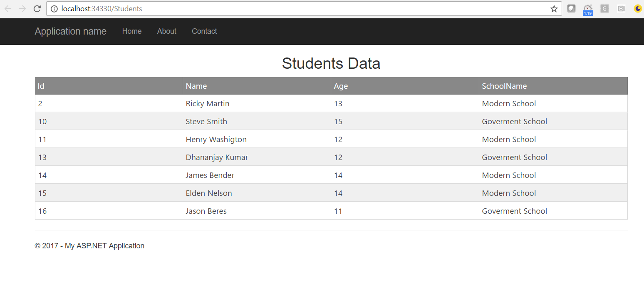Viewport: 644px width, 290px height.
Task: Select the Dhananjay Kumar name cell
Action: pyautogui.click(x=217, y=157)
